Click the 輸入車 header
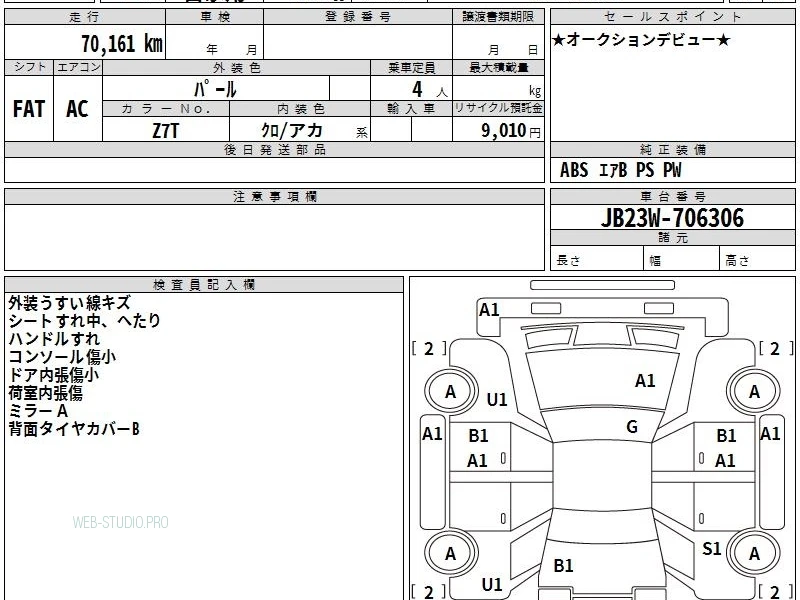The width and height of the screenshot is (800, 600). click(x=411, y=109)
